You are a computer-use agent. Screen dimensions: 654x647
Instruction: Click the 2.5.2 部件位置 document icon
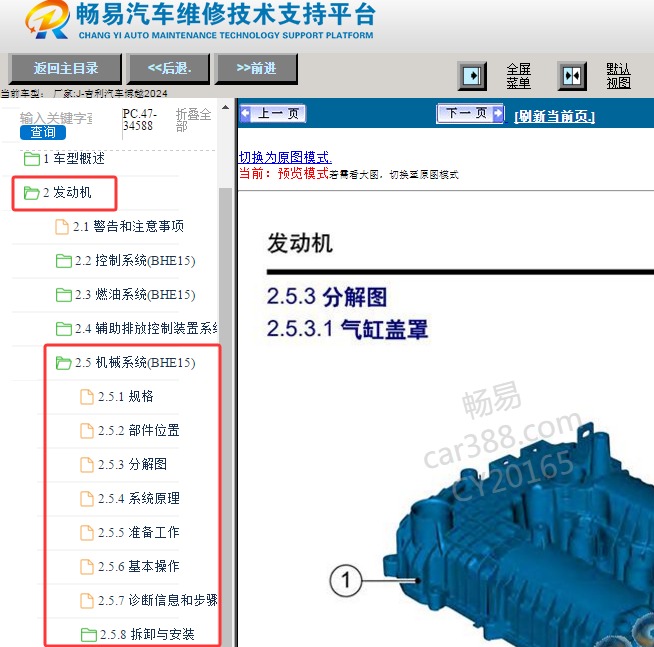(x=87, y=431)
